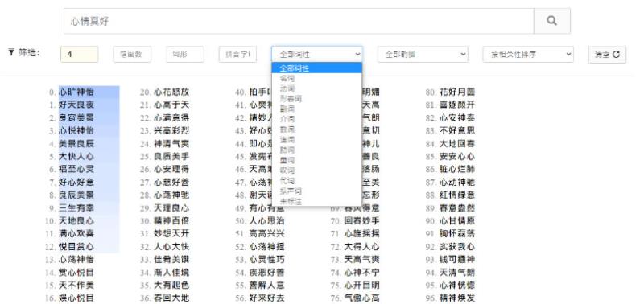Click result 51 高高兴兴

(x=267, y=233)
